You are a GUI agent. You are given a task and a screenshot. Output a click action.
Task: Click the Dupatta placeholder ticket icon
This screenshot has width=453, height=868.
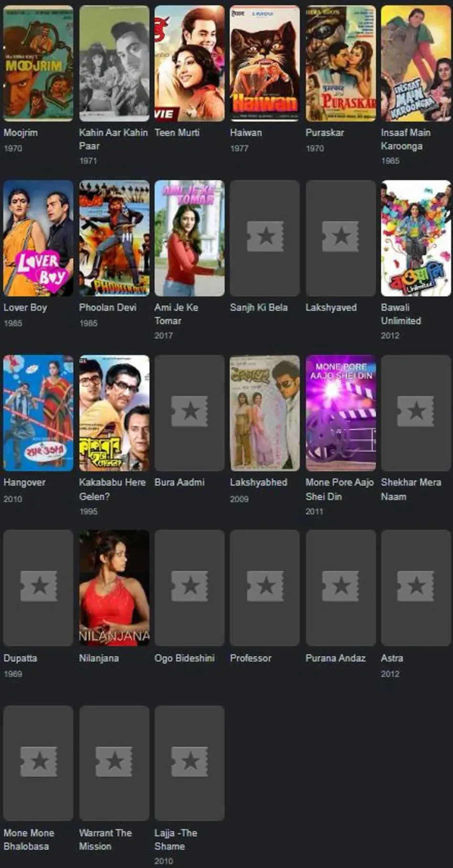[38, 586]
